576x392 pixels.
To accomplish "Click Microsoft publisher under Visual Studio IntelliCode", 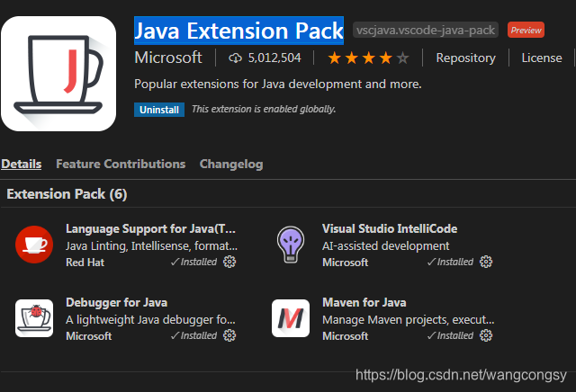I will (x=345, y=263).
